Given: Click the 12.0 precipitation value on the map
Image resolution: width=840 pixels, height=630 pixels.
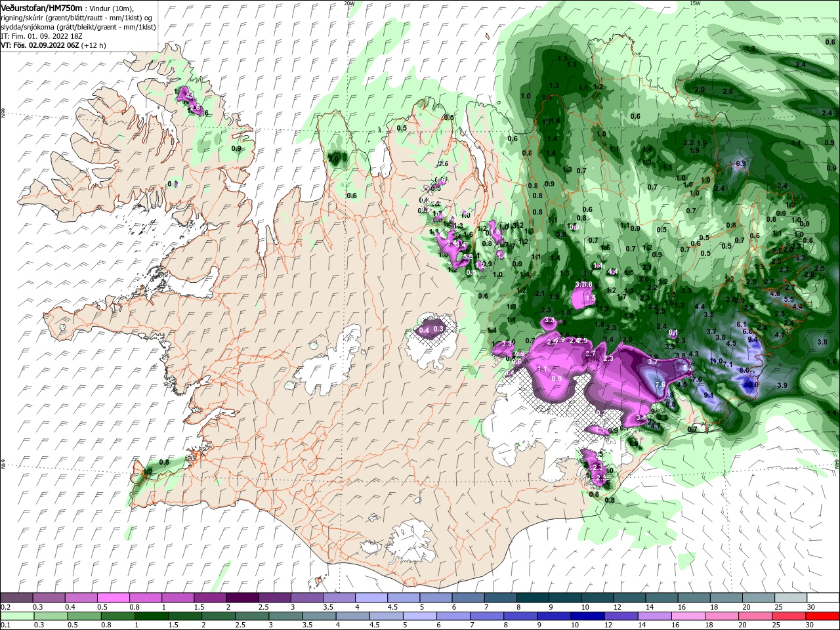Looking at the screenshot, I should click(751, 385).
